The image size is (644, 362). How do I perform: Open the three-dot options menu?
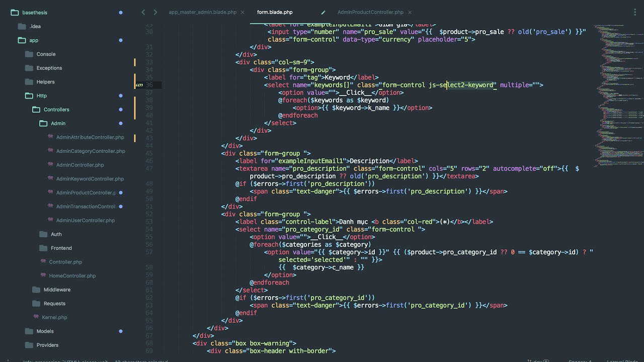pos(634,12)
